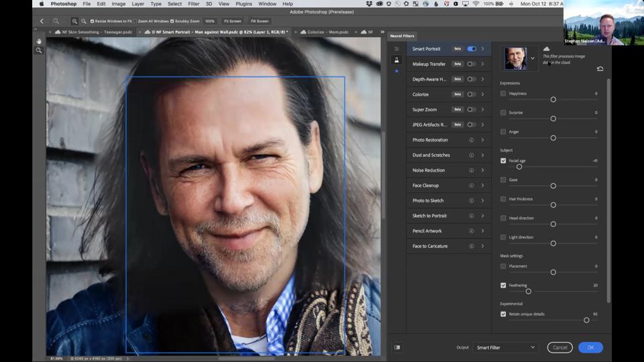The image size is (644, 362).
Task: Expand the face thumbnail selector dropdown
Action: (x=533, y=58)
